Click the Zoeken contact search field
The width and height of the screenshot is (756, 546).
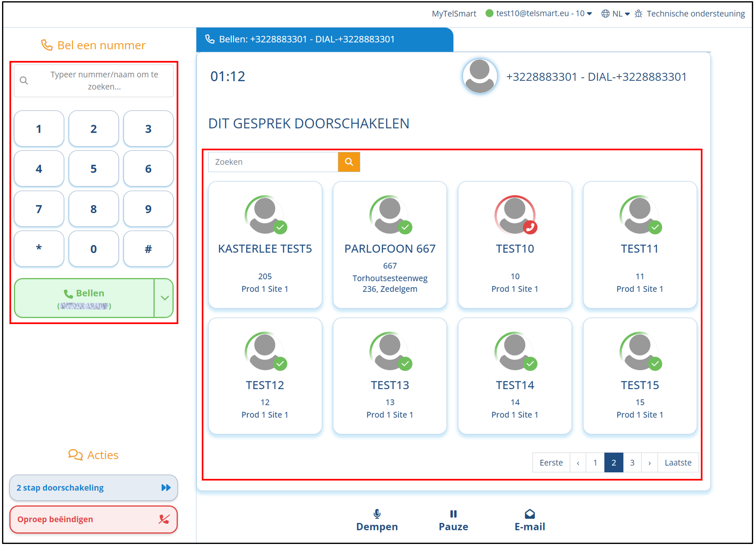point(273,162)
